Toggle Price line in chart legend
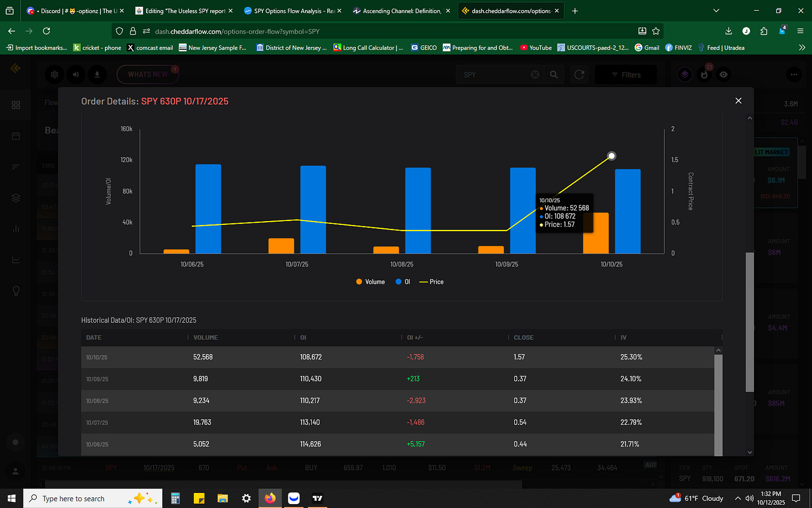812x508 pixels. coord(432,282)
